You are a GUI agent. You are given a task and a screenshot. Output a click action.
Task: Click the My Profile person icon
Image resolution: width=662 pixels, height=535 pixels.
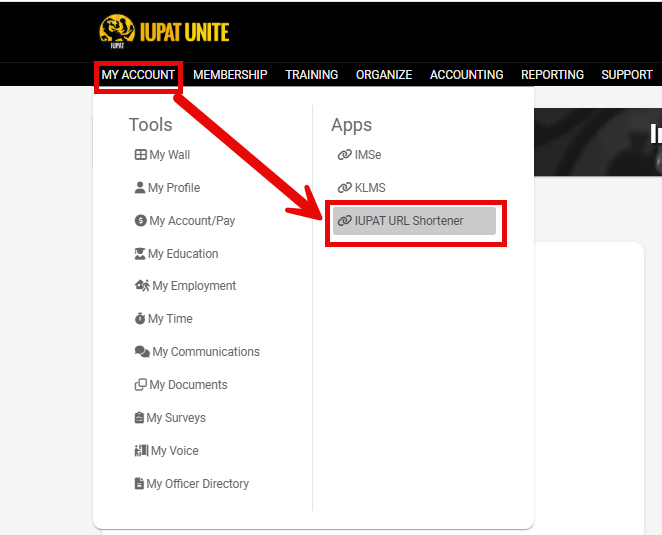click(140, 187)
